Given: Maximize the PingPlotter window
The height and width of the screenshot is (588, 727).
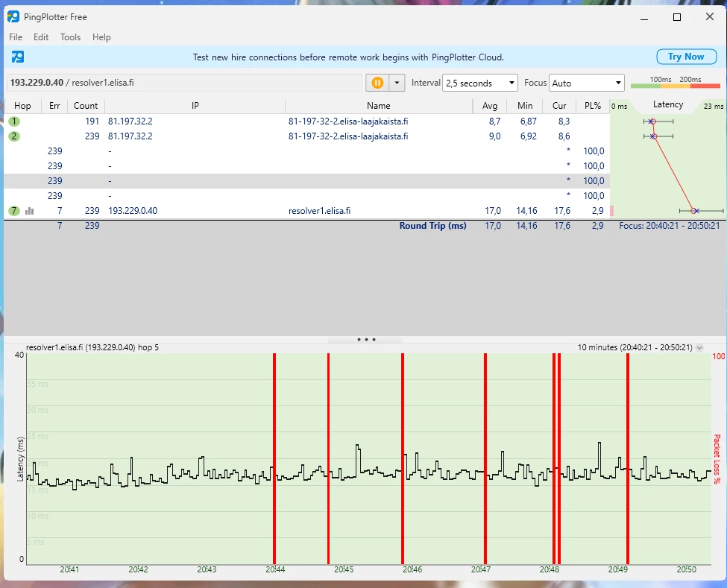Looking at the screenshot, I should click(x=677, y=17).
